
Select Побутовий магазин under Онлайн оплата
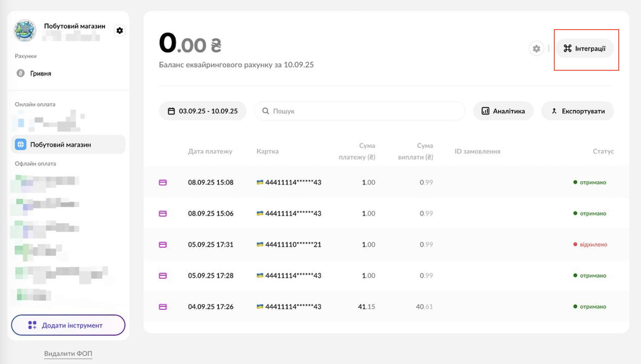point(61,145)
